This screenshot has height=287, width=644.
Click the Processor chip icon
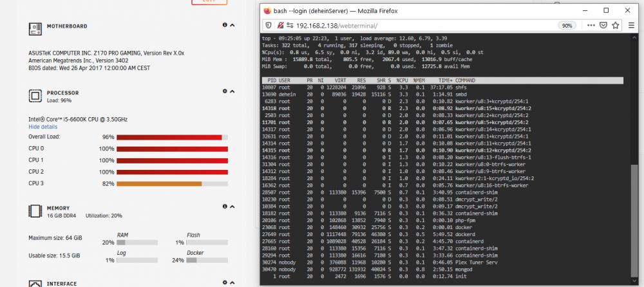[35, 96]
